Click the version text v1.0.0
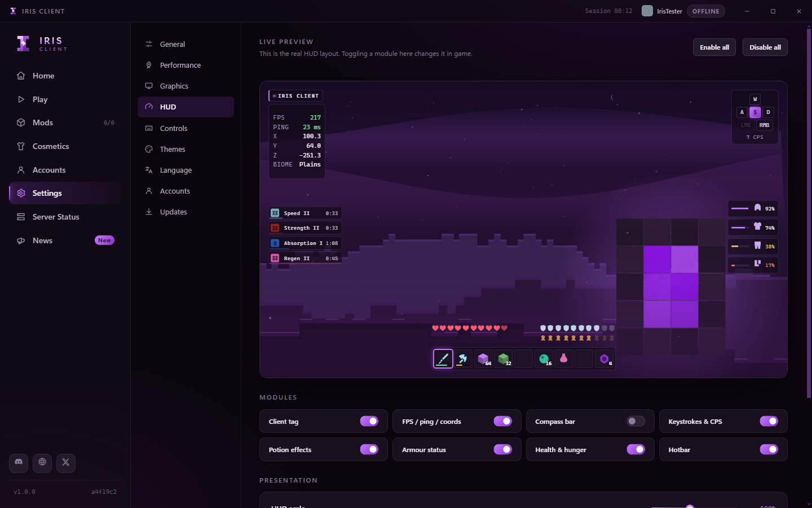Viewport: 812px width, 508px height. point(24,492)
